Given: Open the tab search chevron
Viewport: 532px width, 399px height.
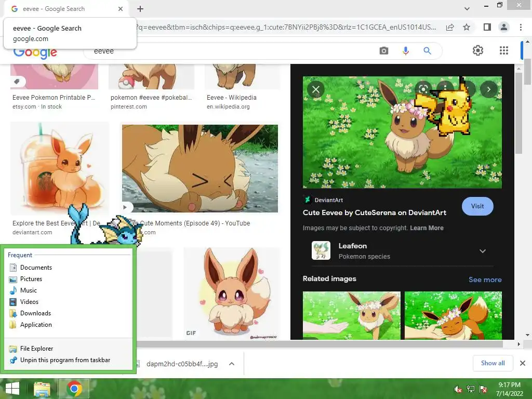Looking at the screenshot, I should pos(467,9).
